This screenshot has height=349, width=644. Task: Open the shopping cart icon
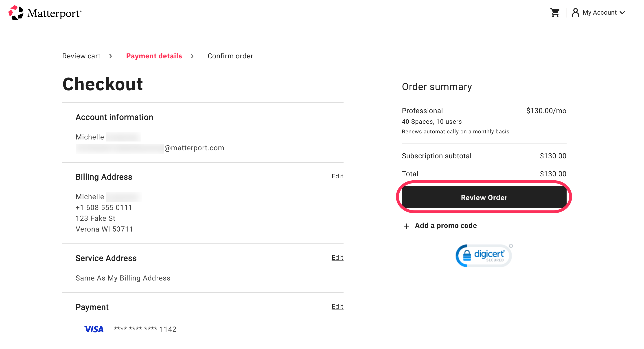coord(554,13)
